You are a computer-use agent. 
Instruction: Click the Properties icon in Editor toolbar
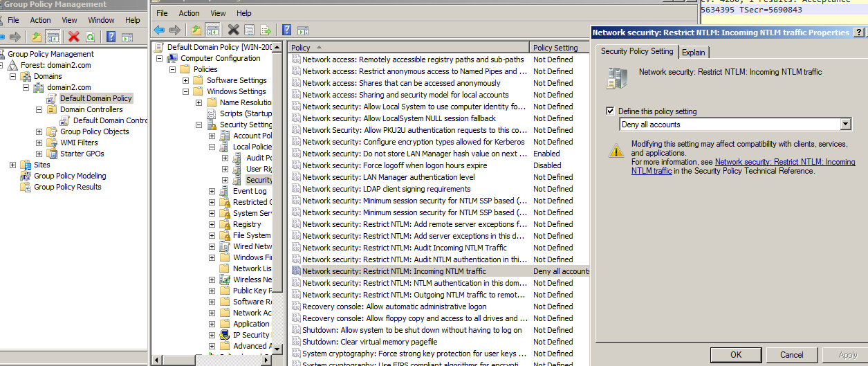250,30
